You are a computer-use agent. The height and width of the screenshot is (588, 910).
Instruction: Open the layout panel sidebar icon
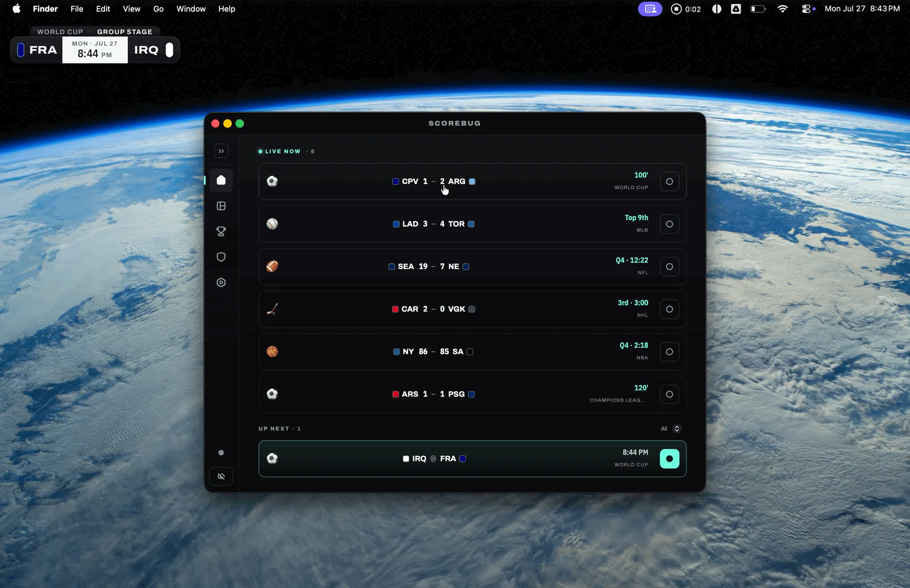pos(221,206)
